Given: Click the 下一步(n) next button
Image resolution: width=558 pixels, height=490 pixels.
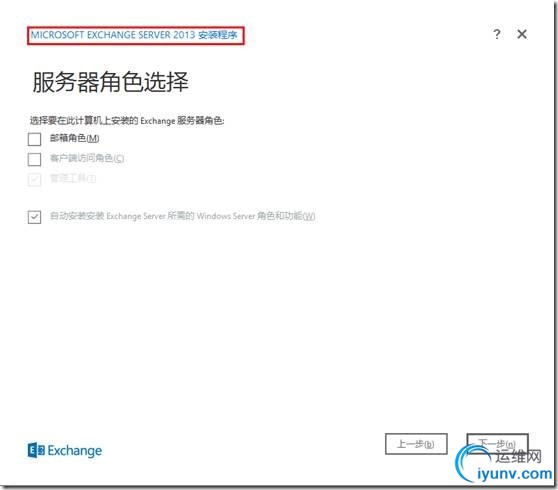Looking at the screenshot, I should click(497, 444).
